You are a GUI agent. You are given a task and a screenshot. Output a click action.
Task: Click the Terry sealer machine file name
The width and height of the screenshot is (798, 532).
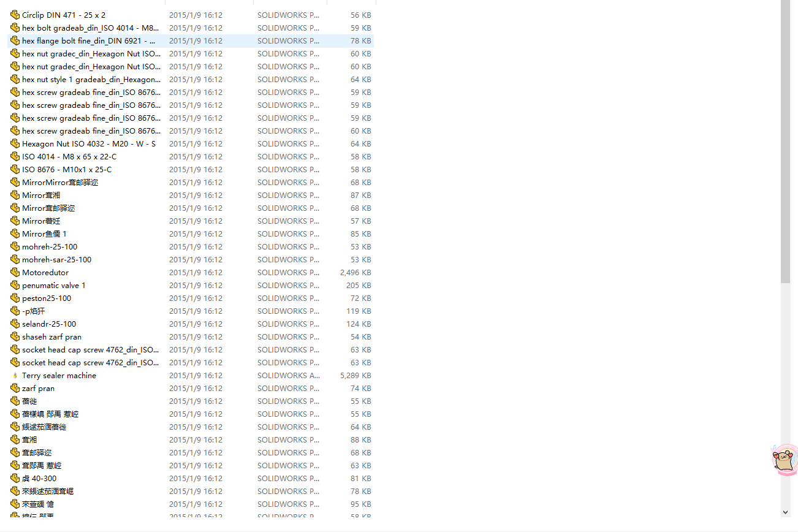[59, 375]
